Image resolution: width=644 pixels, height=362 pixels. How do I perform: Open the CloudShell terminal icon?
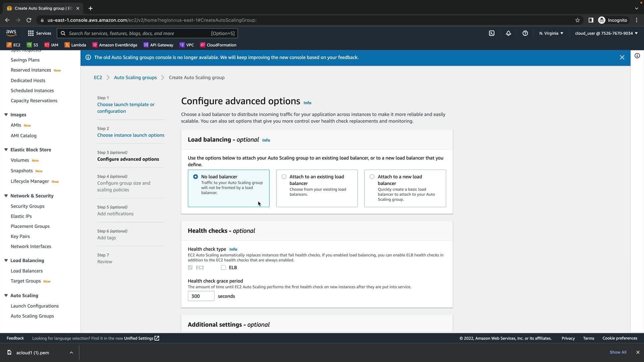[x=491, y=33]
